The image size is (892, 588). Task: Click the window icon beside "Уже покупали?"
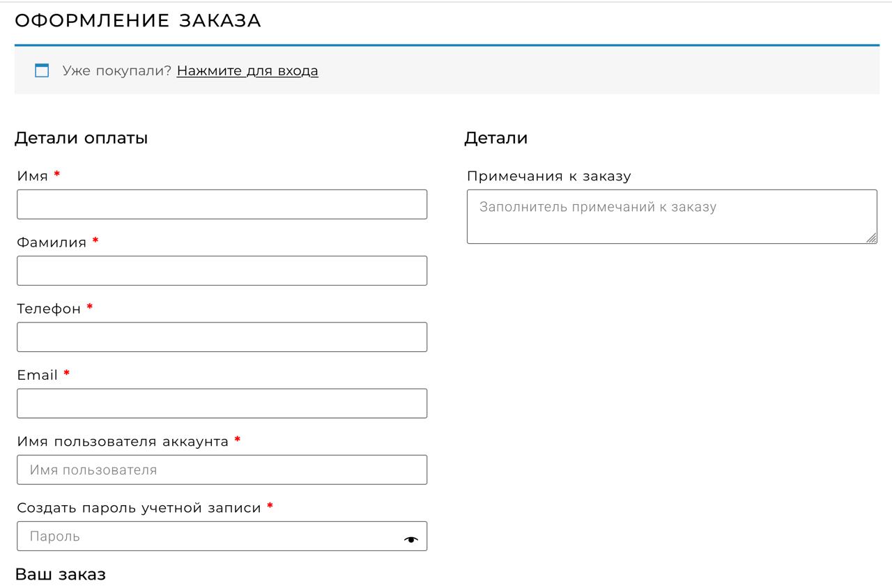click(42, 70)
